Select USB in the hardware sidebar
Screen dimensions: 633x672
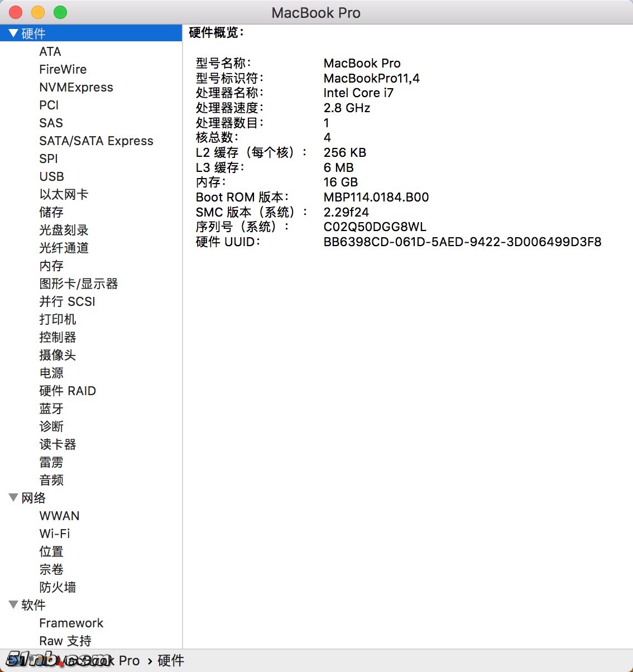click(x=51, y=176)
